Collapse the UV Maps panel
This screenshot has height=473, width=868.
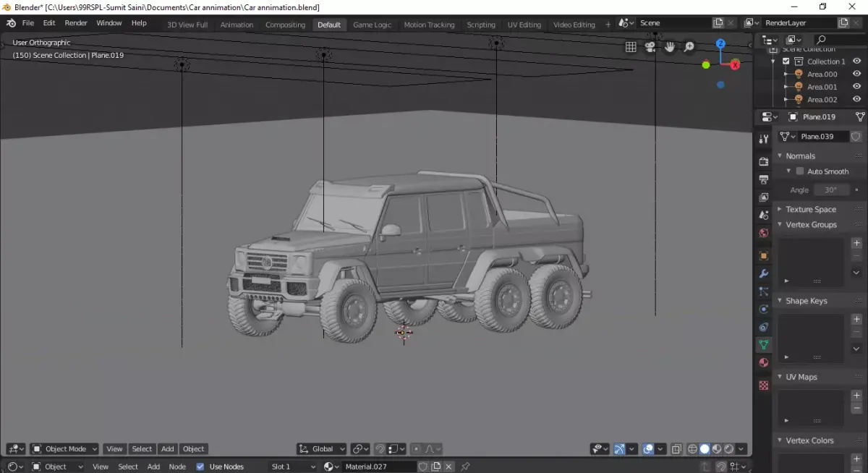[801, 377]
